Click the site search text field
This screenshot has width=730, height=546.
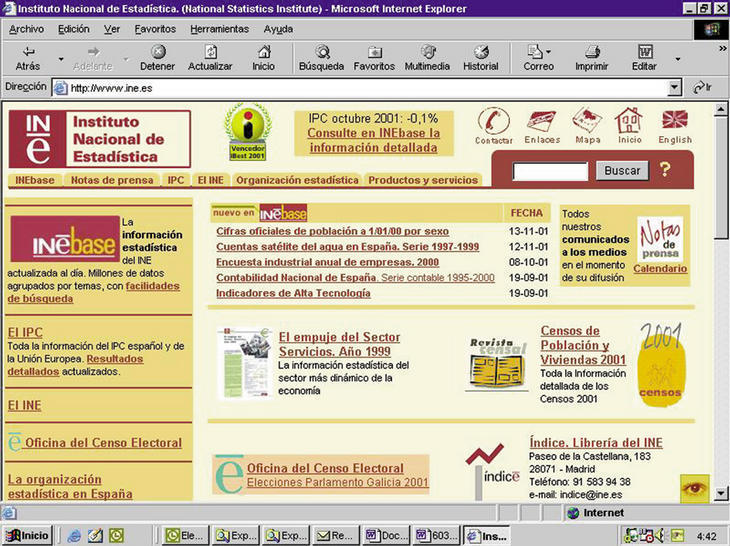click(550, 171)
